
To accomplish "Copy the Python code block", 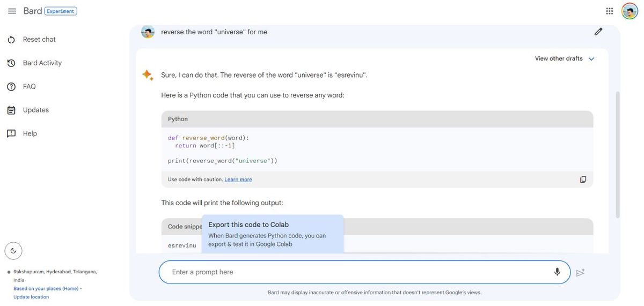I will (x=583, y=180).
